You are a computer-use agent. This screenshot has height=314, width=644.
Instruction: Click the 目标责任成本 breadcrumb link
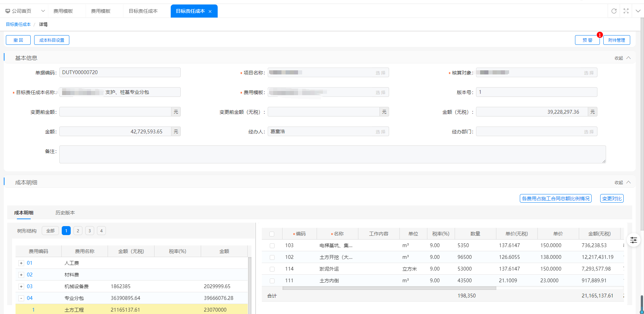click(18, 24)
